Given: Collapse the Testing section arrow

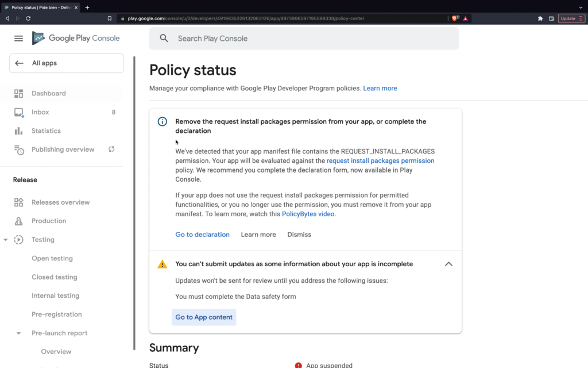Looking at the screenshot, I should (x=6, y=240).
